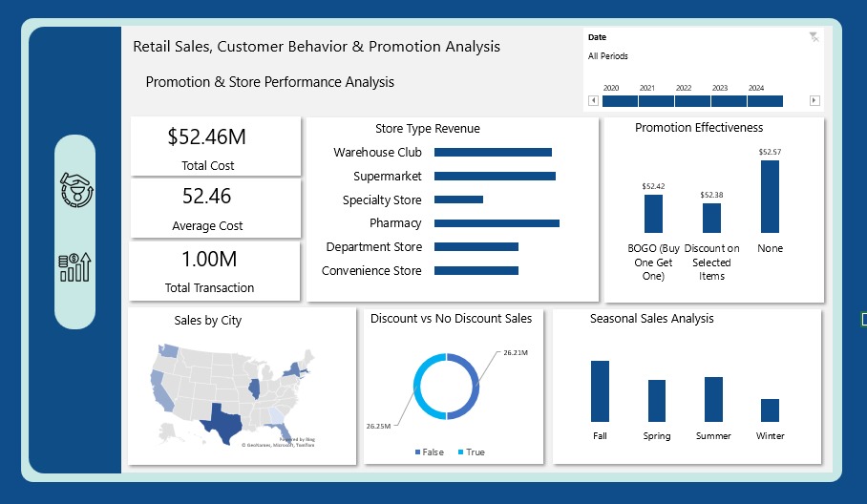Select the 2021 segment on Date timeline
Viewport: 867px width, 504px height.
[656, 101]
